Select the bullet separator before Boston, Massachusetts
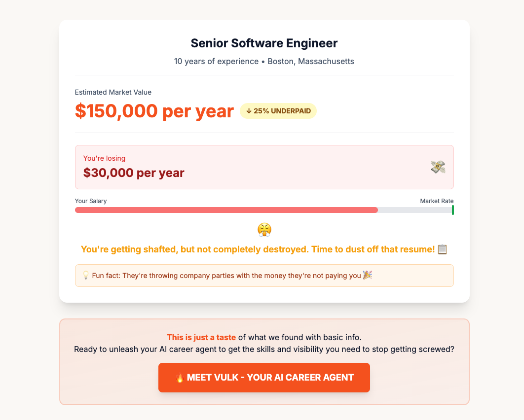The image size is (524, 420). (x=262, y=61)
